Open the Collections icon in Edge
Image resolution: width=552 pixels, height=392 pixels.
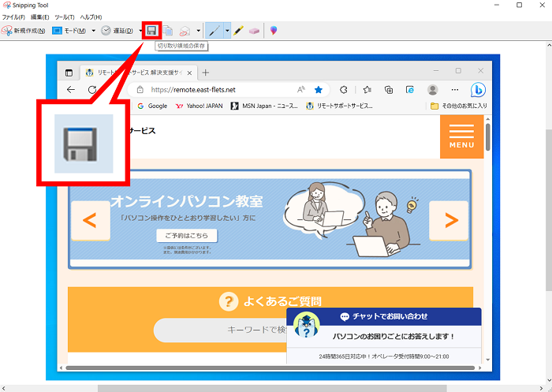(x=389, y=90)
